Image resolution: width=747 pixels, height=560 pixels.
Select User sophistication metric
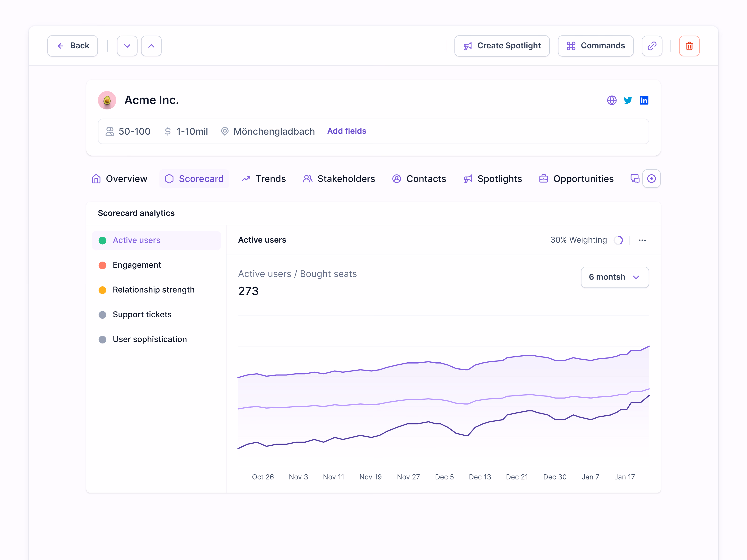(x=156, y=339)
